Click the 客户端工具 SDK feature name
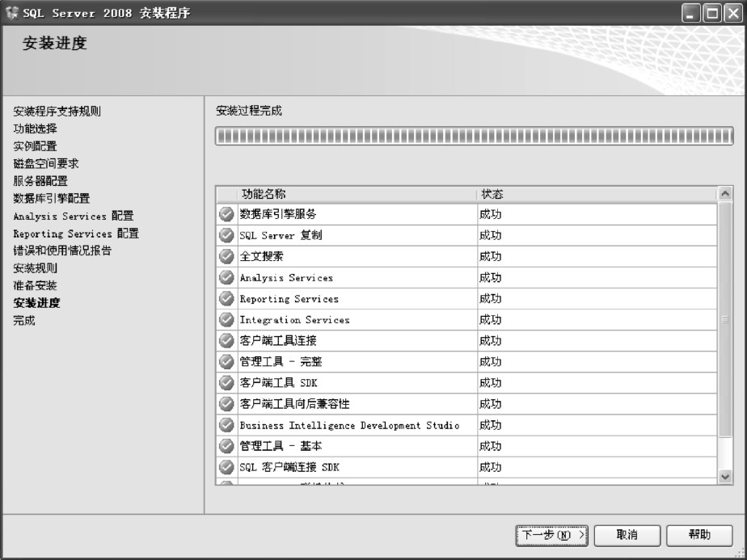747x560 pixels. pyautogui.click(x=278, y=383)
